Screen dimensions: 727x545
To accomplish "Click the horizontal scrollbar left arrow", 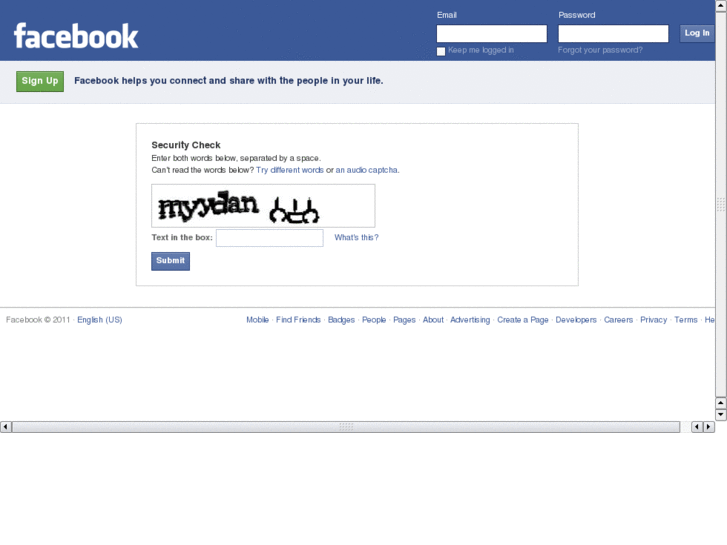I will click(6, 427).
